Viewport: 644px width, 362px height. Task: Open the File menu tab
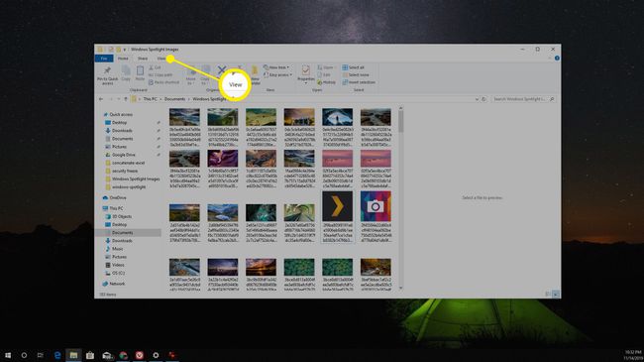pos(104,59)
